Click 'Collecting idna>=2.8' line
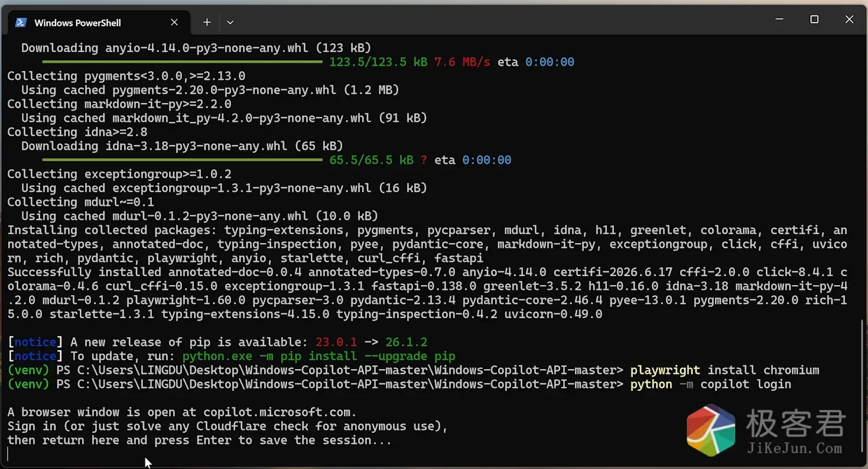The height and width of the screenshot is (469, 868). [77, 132]
